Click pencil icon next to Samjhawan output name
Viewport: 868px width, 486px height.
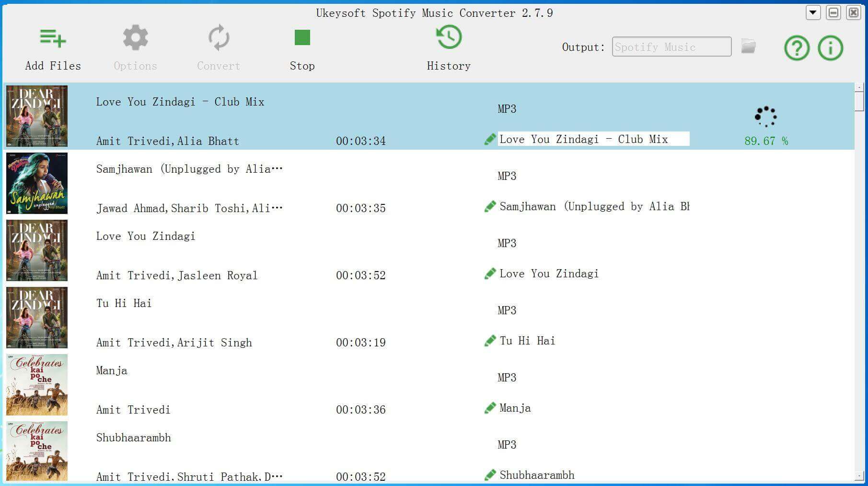coord(490,206)
